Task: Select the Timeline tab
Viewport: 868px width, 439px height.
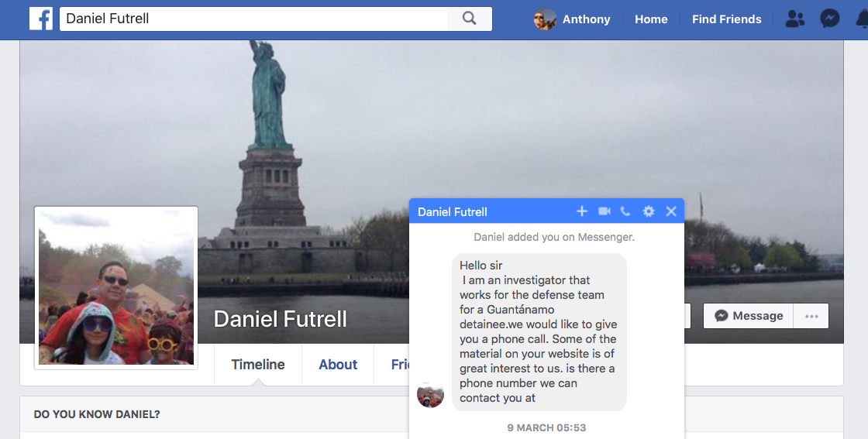Action: pos(258,365)
